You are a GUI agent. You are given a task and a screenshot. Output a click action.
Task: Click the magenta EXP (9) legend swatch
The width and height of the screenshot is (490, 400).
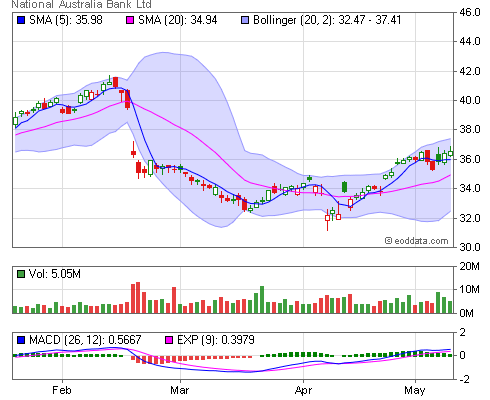[169, 340]
